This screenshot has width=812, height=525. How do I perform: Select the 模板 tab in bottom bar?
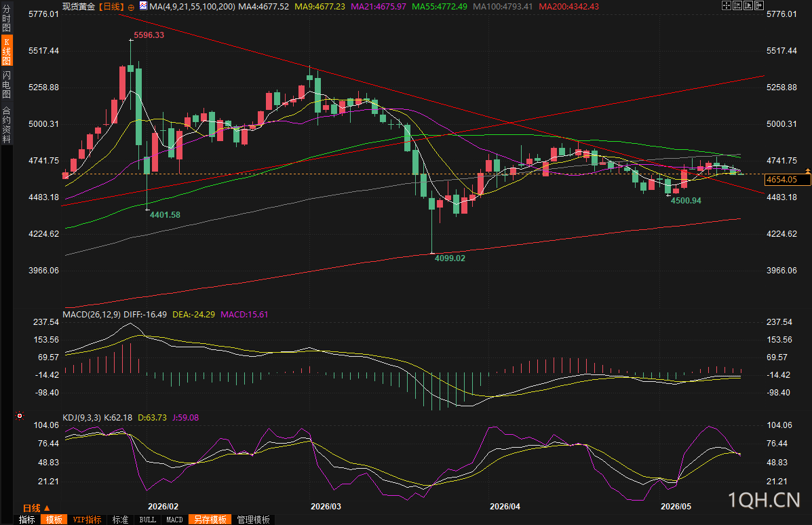(54, 520)
